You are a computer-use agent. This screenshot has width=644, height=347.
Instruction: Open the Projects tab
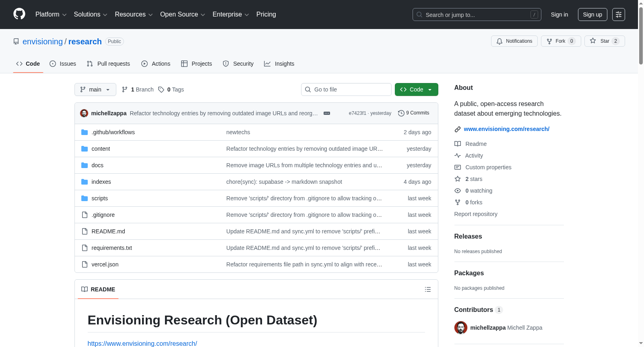pos(196,64)
